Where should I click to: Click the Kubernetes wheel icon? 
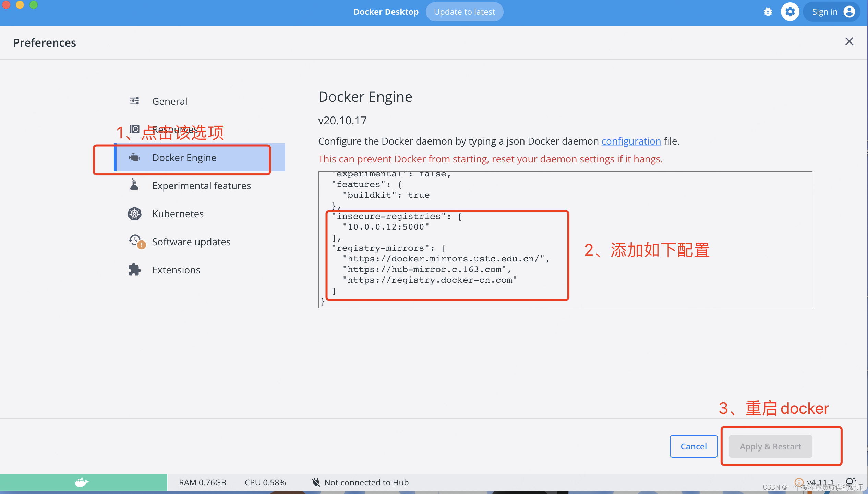[x=134, y=213]
